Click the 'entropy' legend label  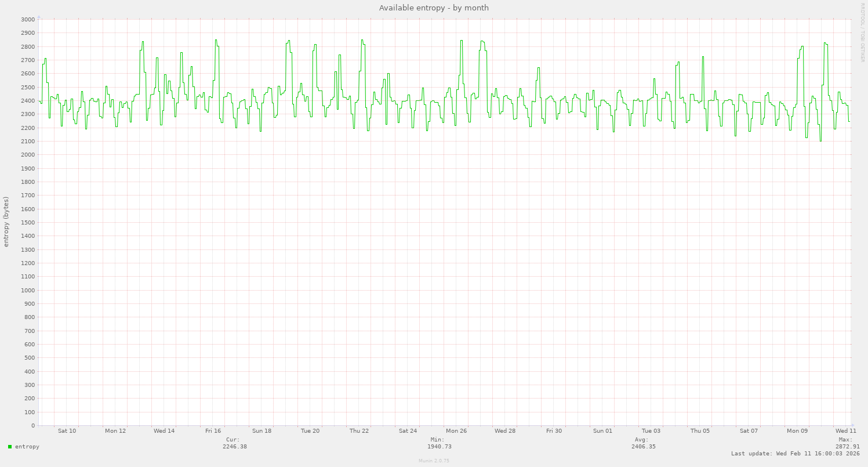pyautogui.click(x=27, y=447)
